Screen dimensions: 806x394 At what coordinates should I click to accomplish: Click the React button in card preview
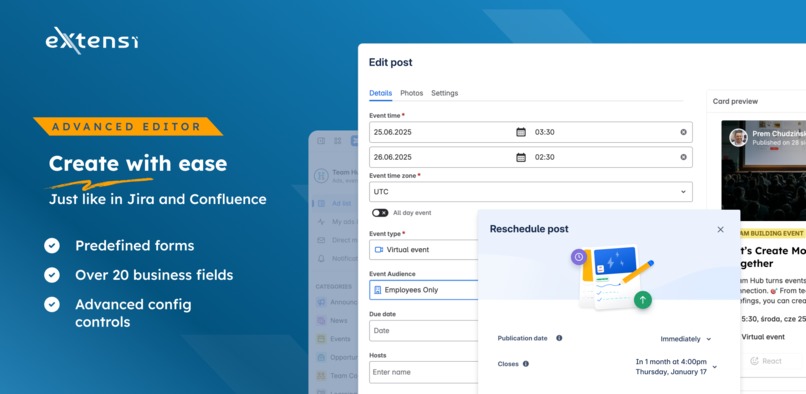coord(766,361)
